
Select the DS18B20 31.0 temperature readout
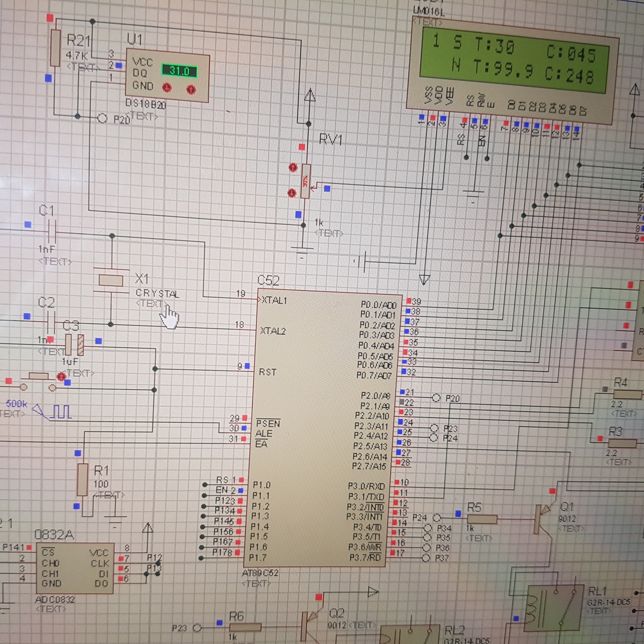[x=179, y=71]
